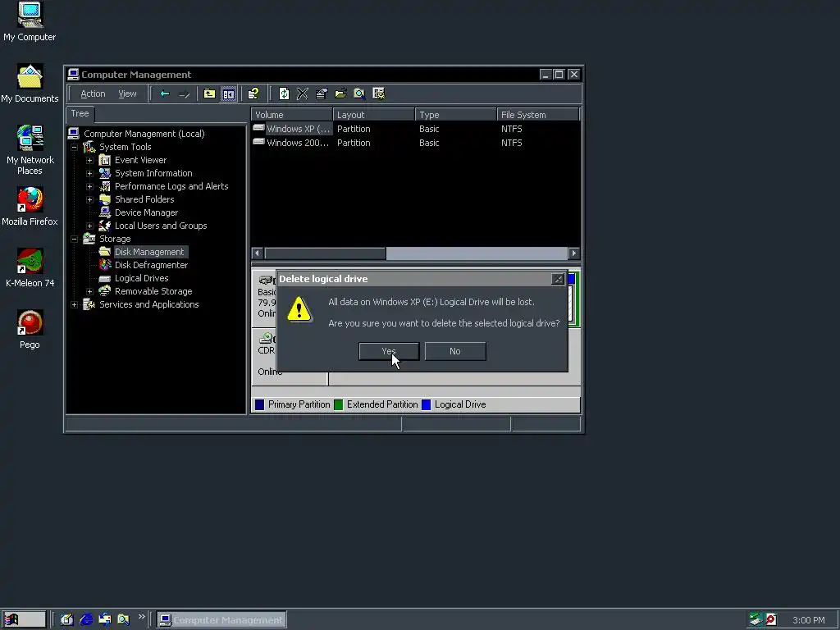
Task: Toggle the Show/Hide Console Tree button
Action: point(229,94)
